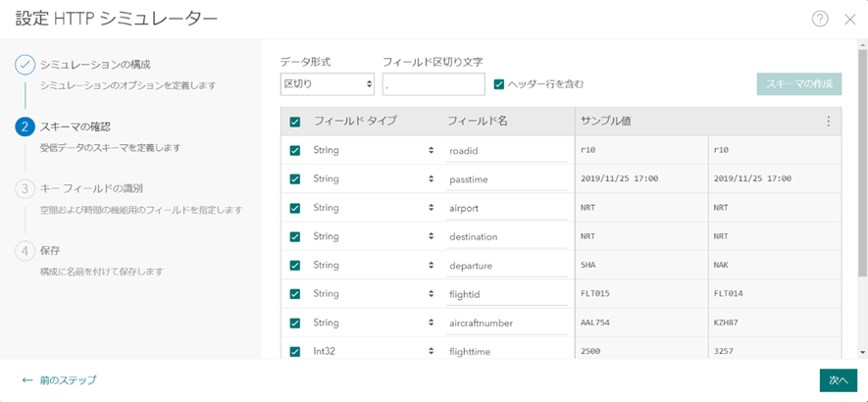The image size is (868, 402).
Task: Go to step 4 save
Action: (x=26, y=250)
